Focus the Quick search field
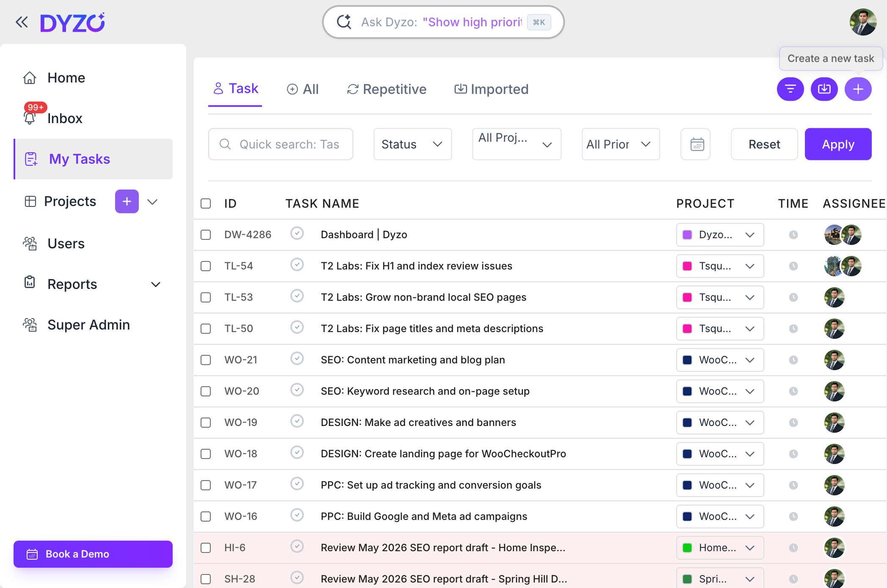The height and width of the screenshot is (588, 887). coord(281,144)
